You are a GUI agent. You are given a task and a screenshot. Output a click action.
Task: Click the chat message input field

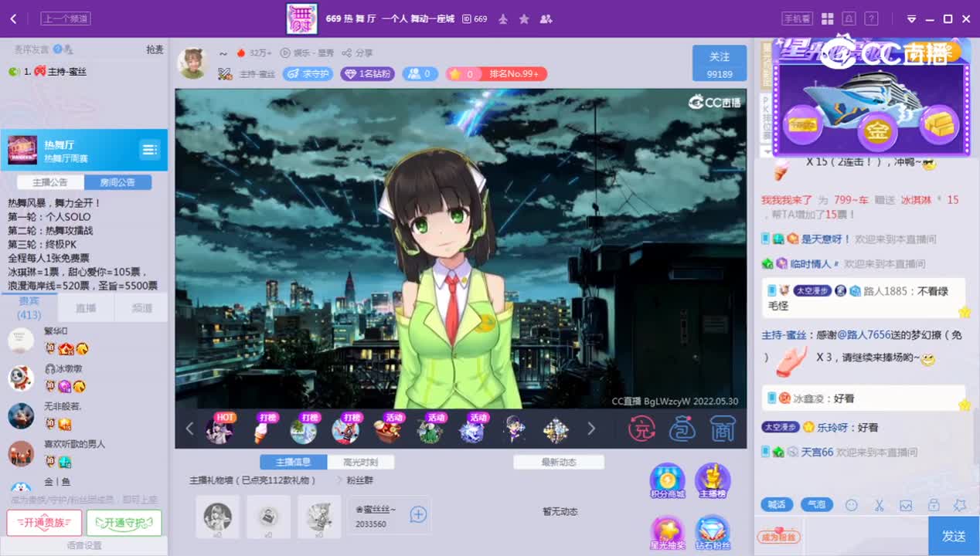point(864,536)
